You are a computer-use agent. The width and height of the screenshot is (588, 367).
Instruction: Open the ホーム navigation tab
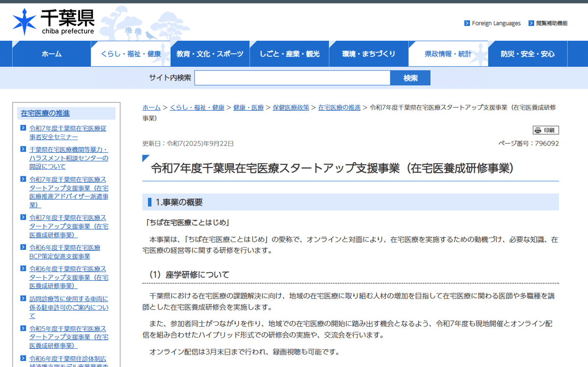[x=51, y=54]
